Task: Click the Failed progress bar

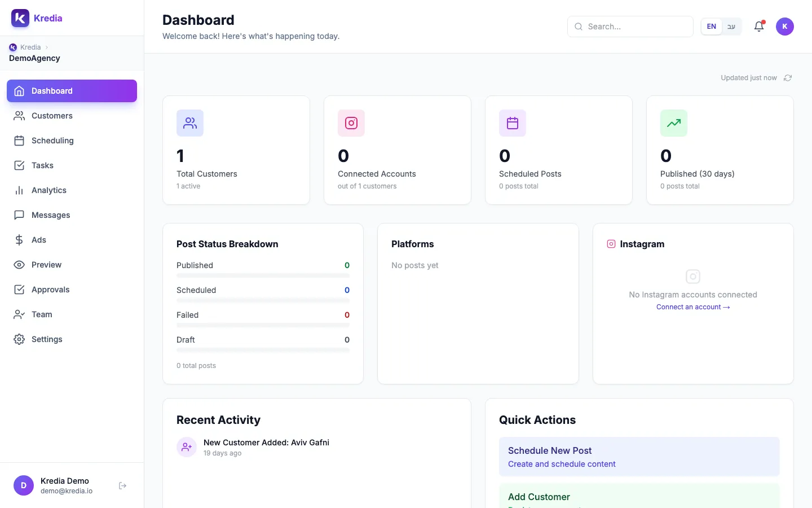Action: 263,325
